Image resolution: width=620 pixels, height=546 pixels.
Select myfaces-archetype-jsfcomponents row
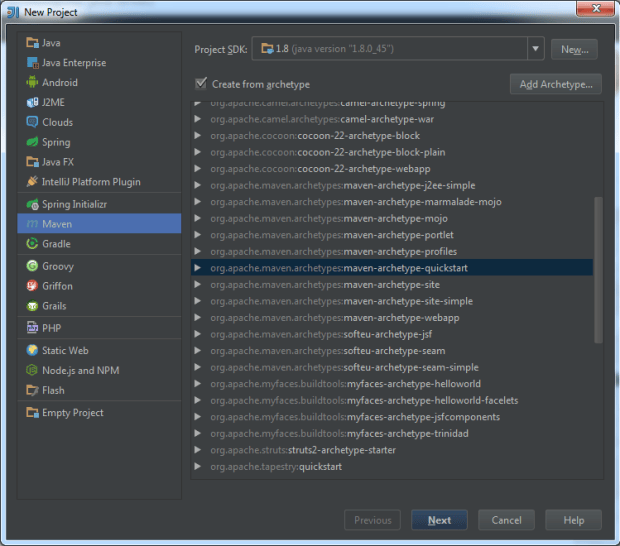pyautogui.click(x=391, y=417)
